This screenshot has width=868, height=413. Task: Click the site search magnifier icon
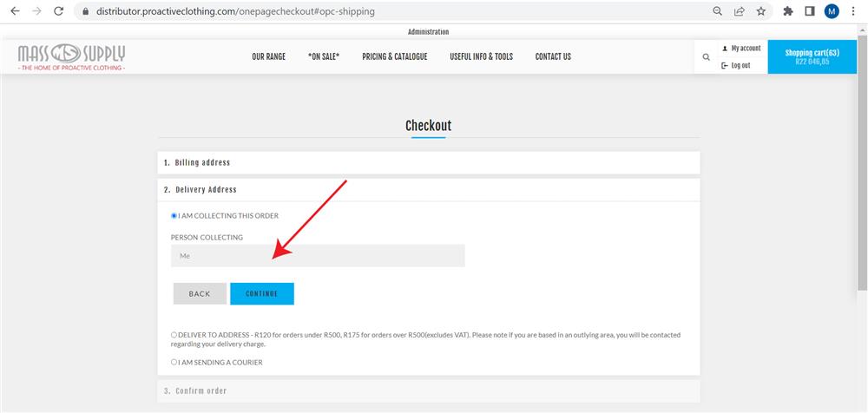(707, 57)
